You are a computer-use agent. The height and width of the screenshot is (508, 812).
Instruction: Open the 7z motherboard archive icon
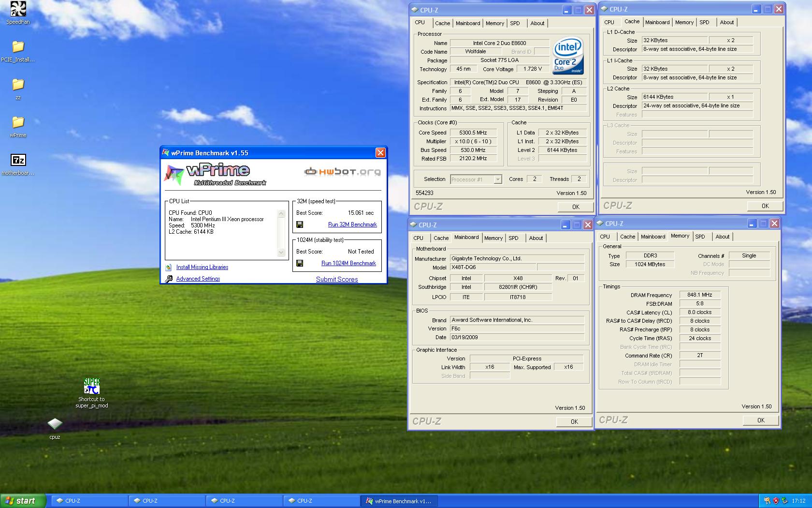point(18,160)
